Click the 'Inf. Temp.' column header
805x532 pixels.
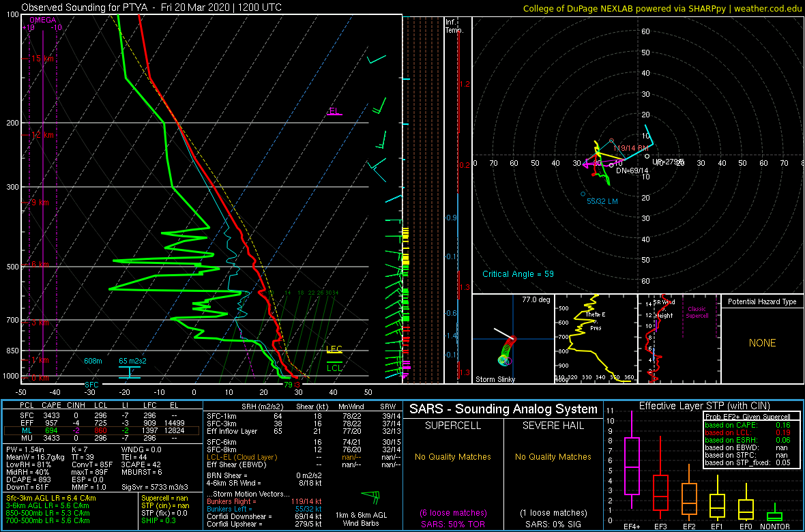(454, 27)
